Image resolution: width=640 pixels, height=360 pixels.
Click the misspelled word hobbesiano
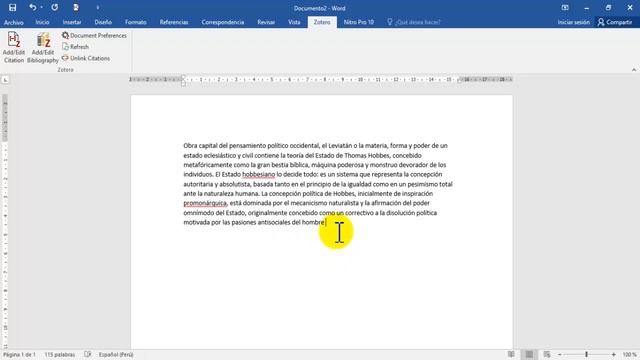click(259, 174)
